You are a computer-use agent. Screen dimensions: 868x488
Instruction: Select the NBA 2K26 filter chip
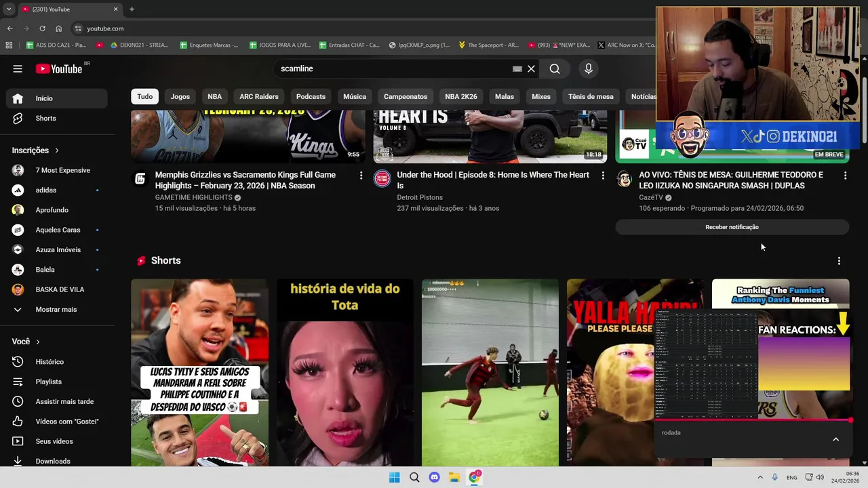pos(461,96)
